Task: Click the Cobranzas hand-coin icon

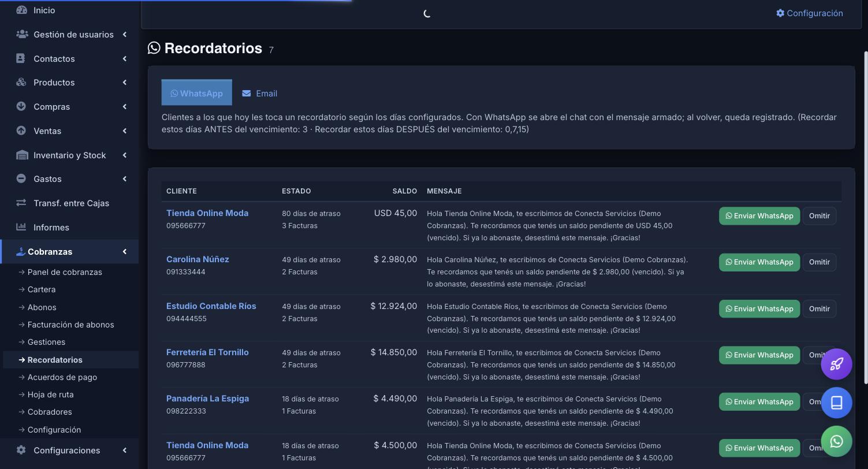Action: click(21, 251)
